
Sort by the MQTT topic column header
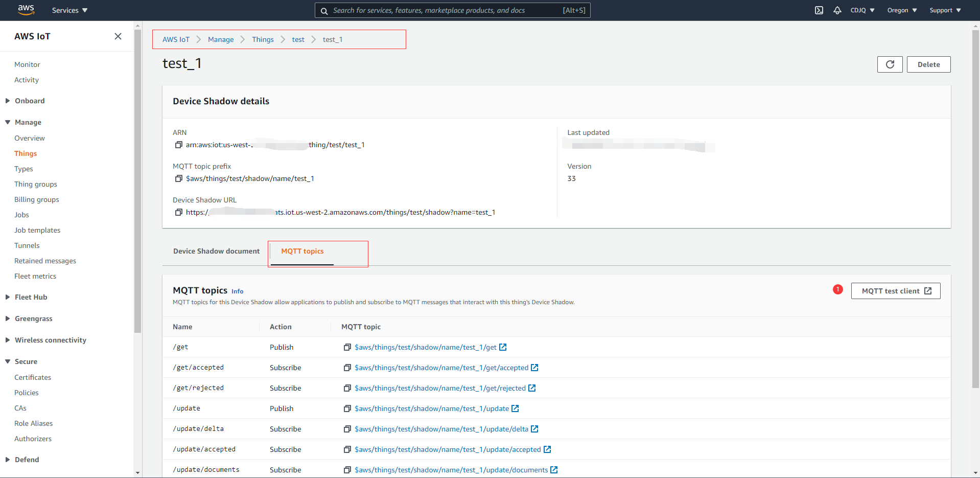pyautogui.click(x=361, y=327)
